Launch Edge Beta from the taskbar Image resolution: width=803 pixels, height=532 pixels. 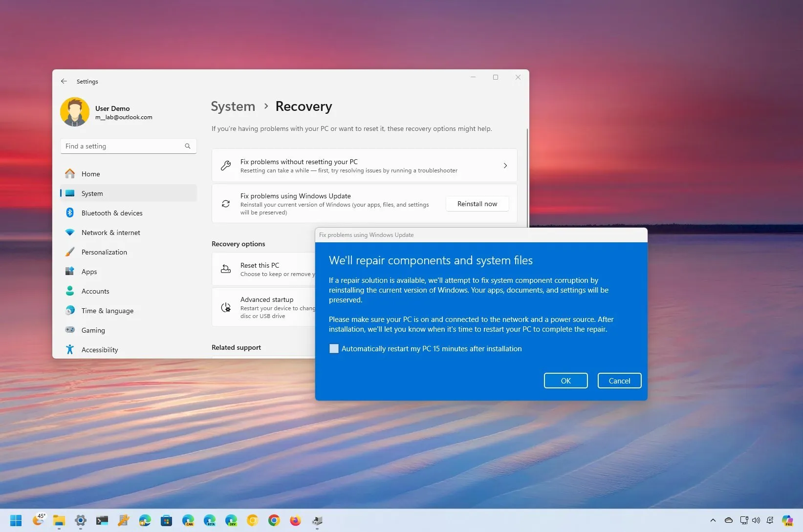tap(210, 521)
